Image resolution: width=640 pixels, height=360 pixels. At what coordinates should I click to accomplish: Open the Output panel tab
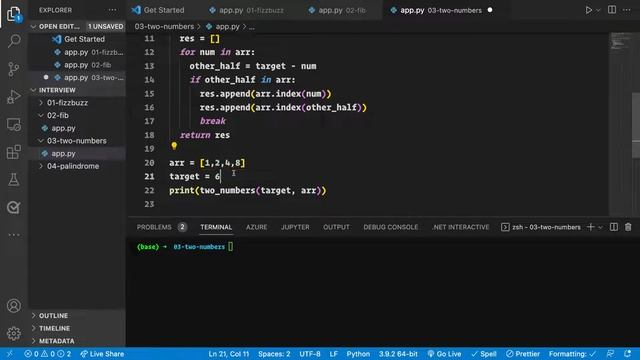click(336, 227)
